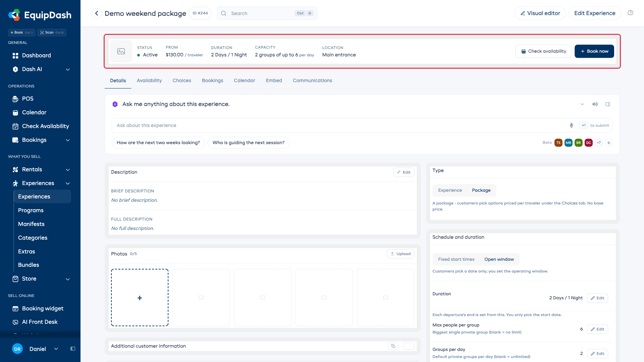This screenshot has width=644, height=362.
Task: Click the Scan shortcut button
Action: [x=52, y=33]
